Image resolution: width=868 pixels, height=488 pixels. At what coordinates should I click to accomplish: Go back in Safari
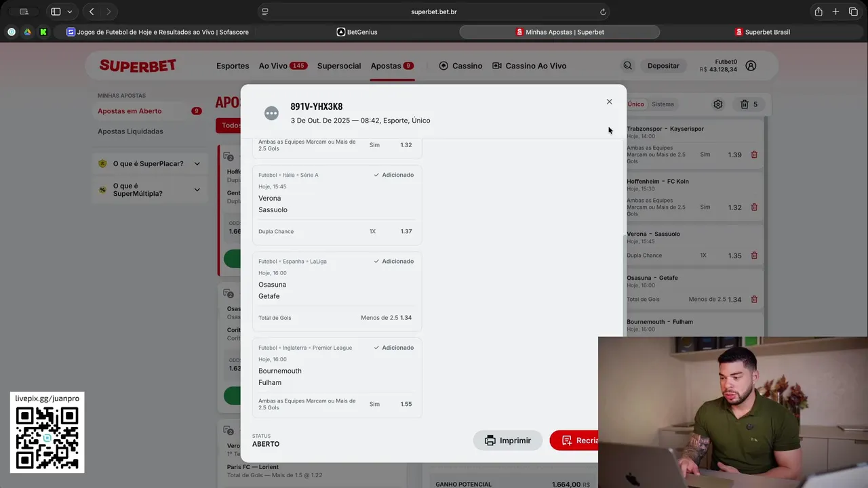92,12
